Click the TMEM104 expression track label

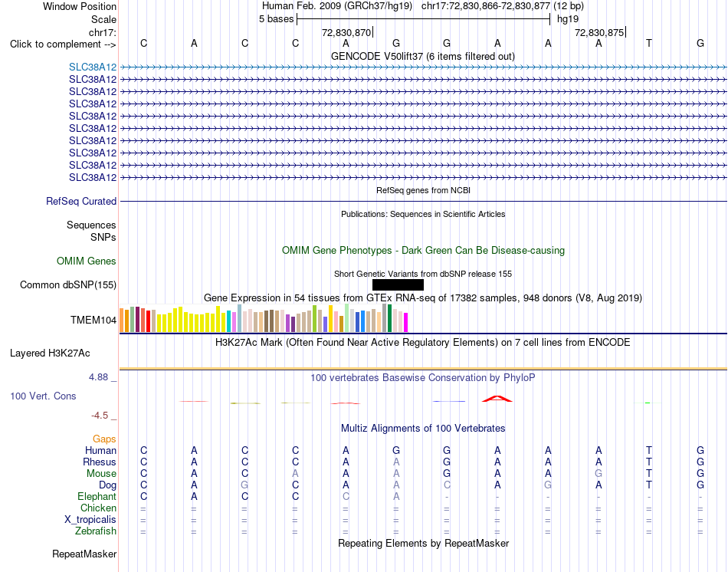(x=93, y=321)
